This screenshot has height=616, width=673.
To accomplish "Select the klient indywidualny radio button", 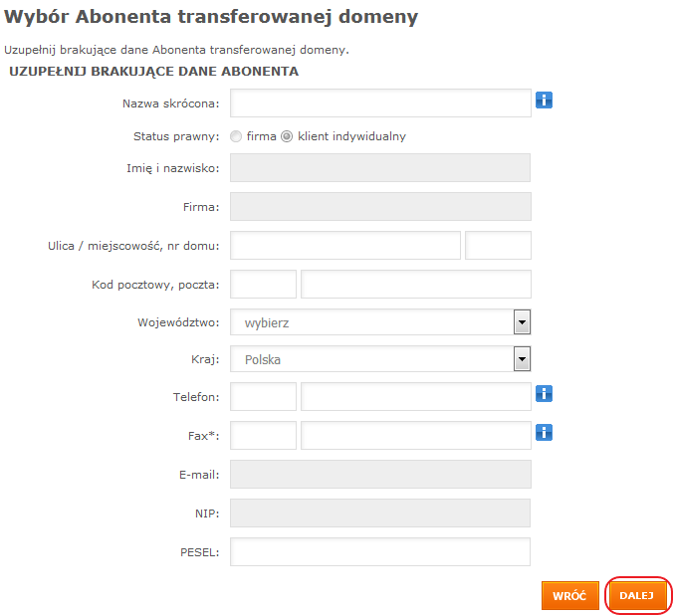I will click(287, 136).
